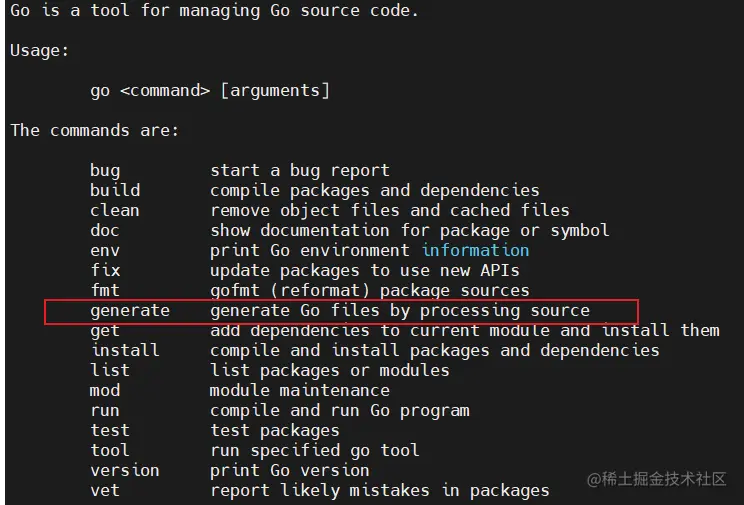Click the "go <command> [arguments]" usage line
This screenshot has width=744, height=505.
tap(210, 90)
